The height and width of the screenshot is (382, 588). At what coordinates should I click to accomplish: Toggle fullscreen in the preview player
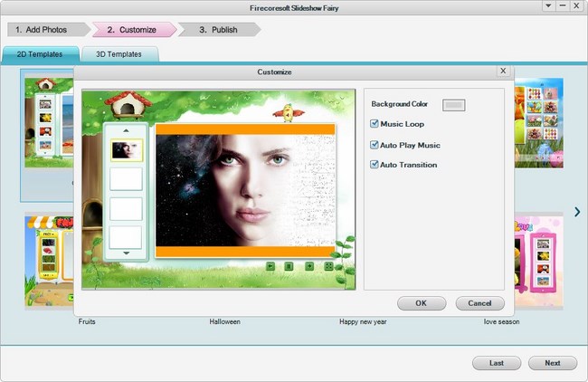tap(328, 266)
